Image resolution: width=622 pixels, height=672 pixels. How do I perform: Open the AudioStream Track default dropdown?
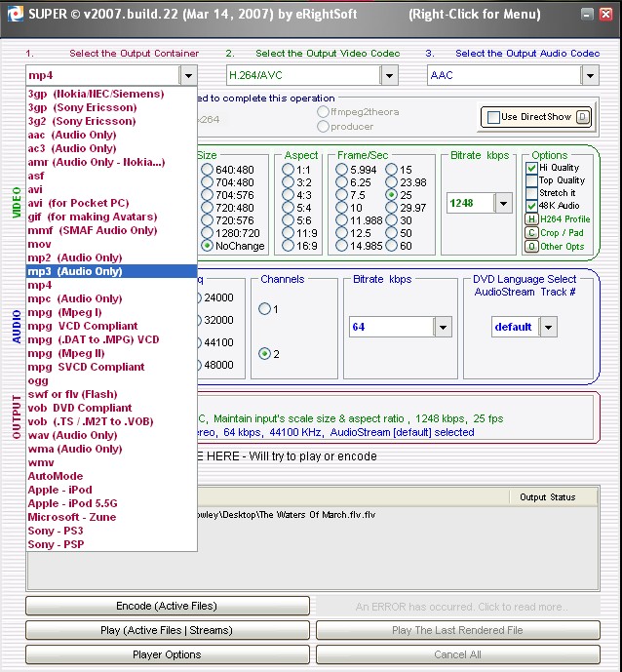click(548, 327)
